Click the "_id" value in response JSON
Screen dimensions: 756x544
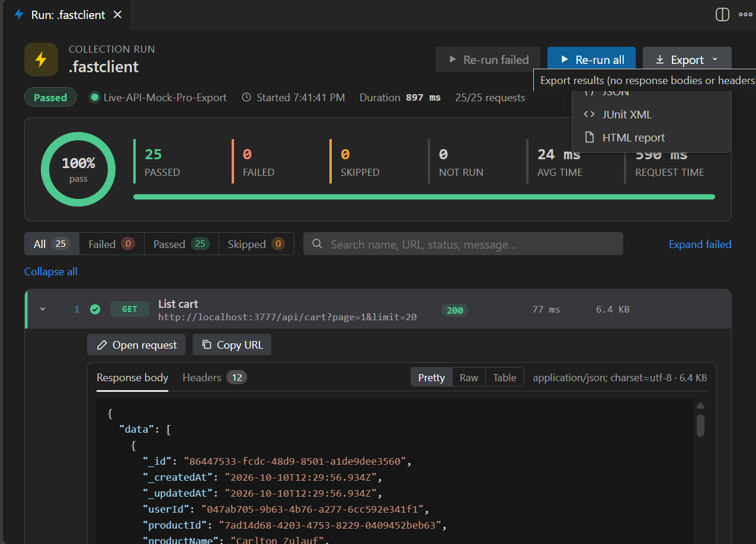click(295, 461)
